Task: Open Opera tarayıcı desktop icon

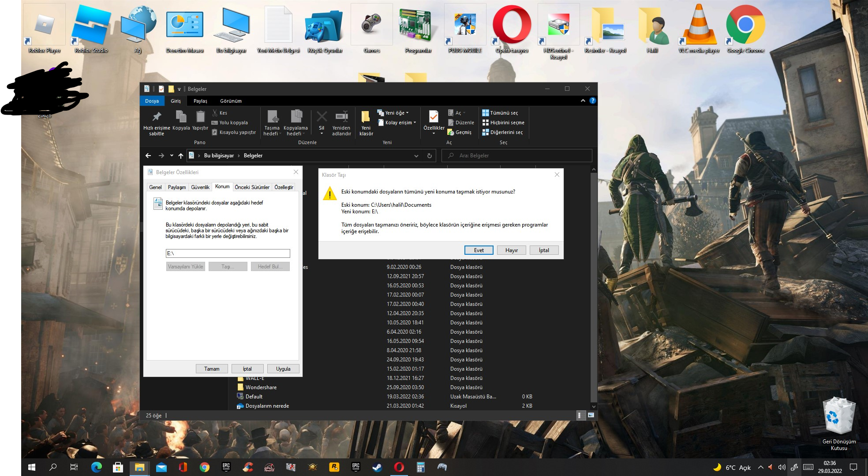Action: point(512,29)
